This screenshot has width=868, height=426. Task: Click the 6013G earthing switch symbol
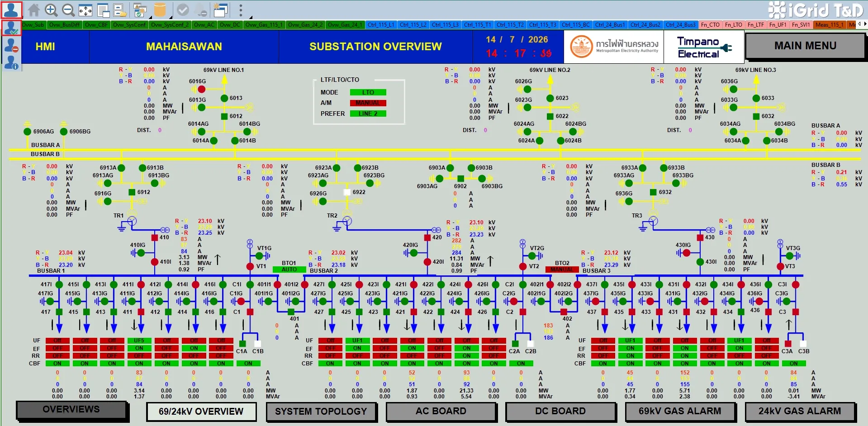[202, 108]
